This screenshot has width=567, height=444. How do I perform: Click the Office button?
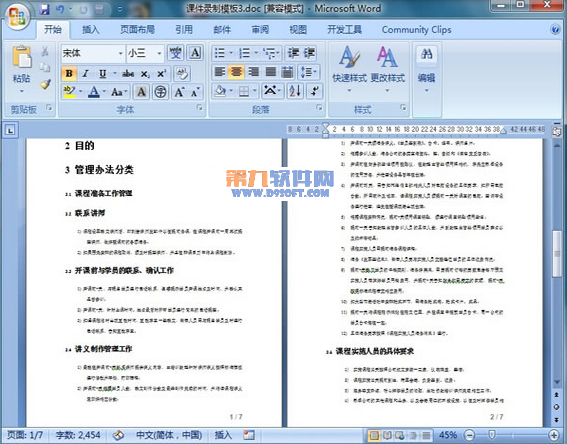tap(16, 16)
